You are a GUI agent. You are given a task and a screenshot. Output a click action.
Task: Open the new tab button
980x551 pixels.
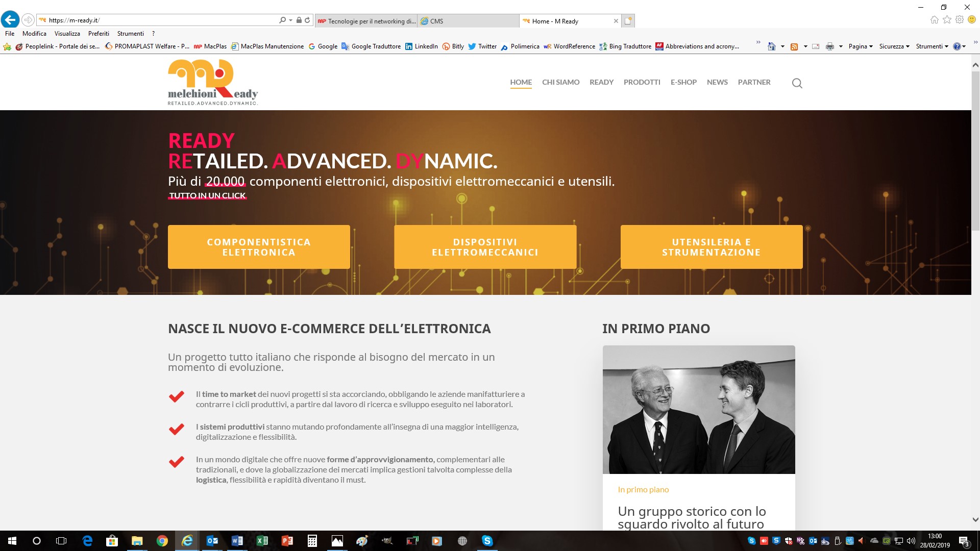tap(628, 21)
